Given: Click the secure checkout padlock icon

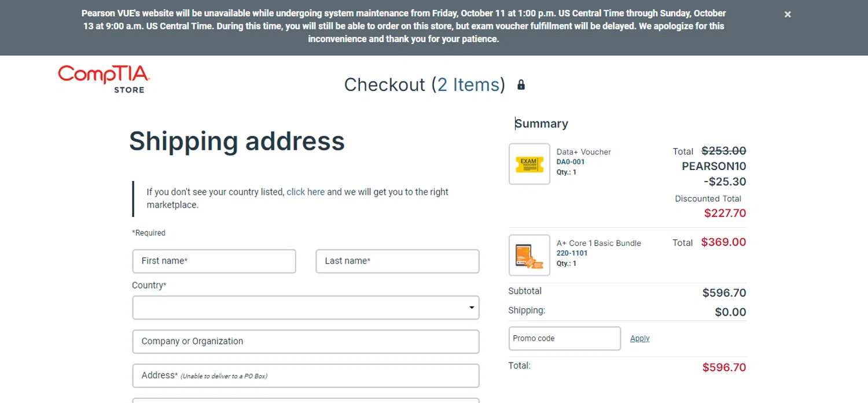Looking at the screenshot, I should (521, 85).
